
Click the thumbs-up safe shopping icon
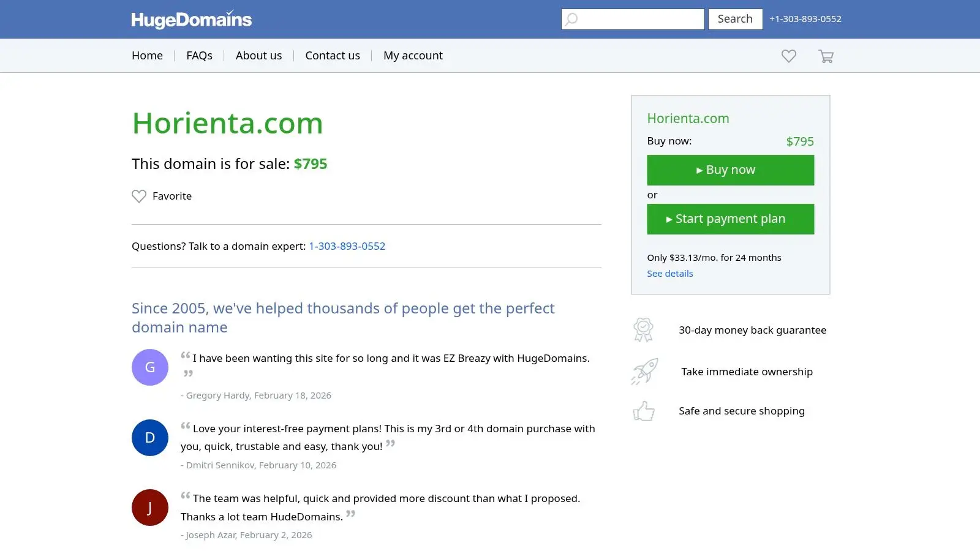click(x=643, y=411)
